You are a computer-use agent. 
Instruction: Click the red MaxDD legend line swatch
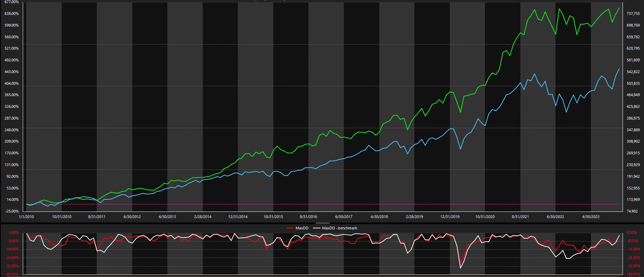coord(290,228)
